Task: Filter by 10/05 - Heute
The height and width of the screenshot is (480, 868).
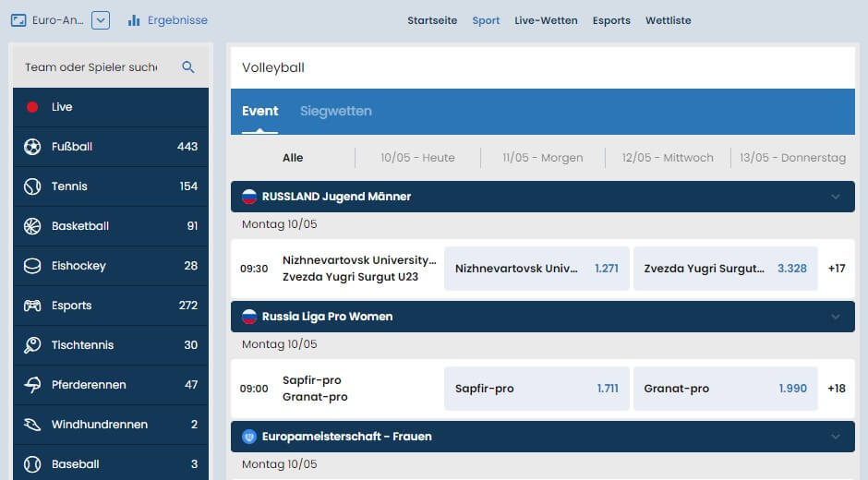Action: pyautogui.click(x=417, y=158)
